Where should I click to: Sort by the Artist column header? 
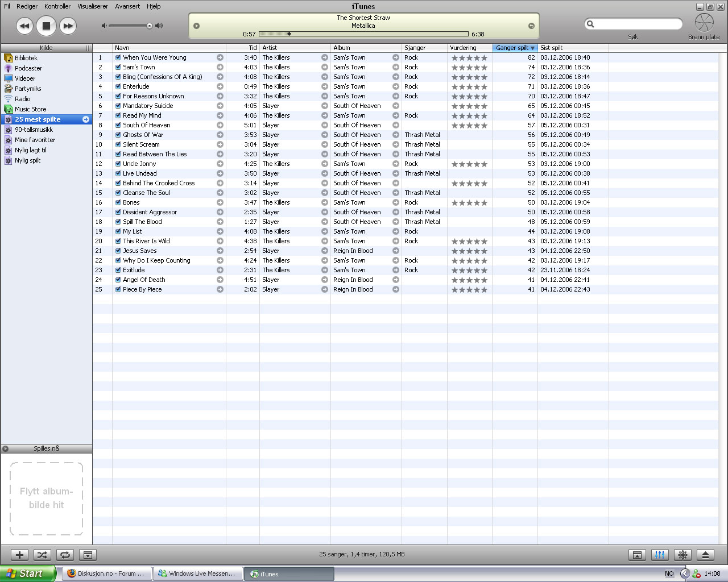click(x=295, y=48)
